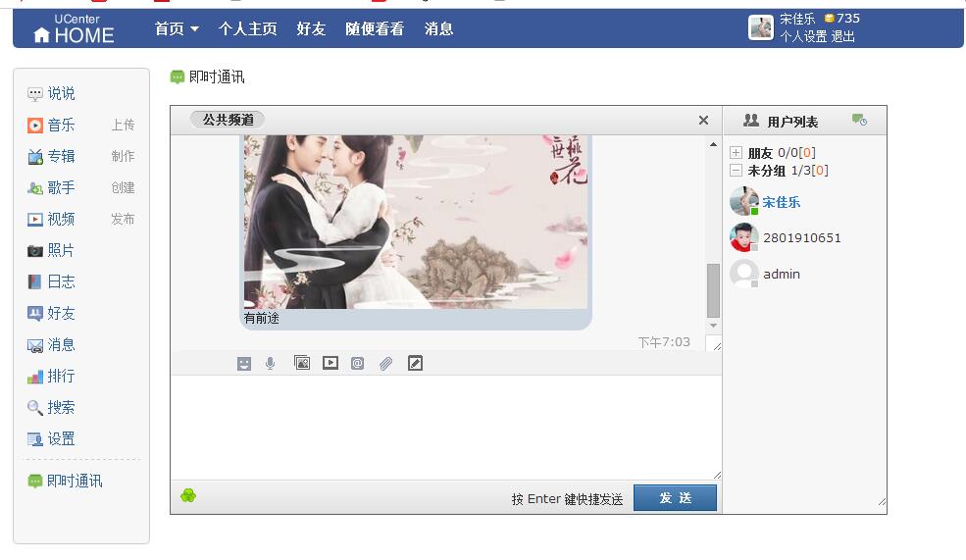Image resolution: width=966 pixels, height=560 pixels.
Task: Click the 说说 speech bubble icon in sidebar
Action: 35,93
